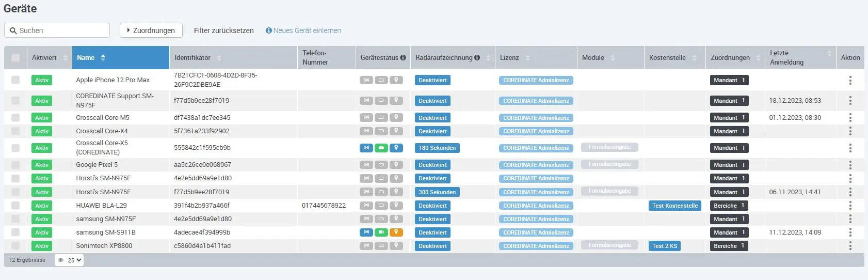Sort by Module column

(x=610, y=58)
